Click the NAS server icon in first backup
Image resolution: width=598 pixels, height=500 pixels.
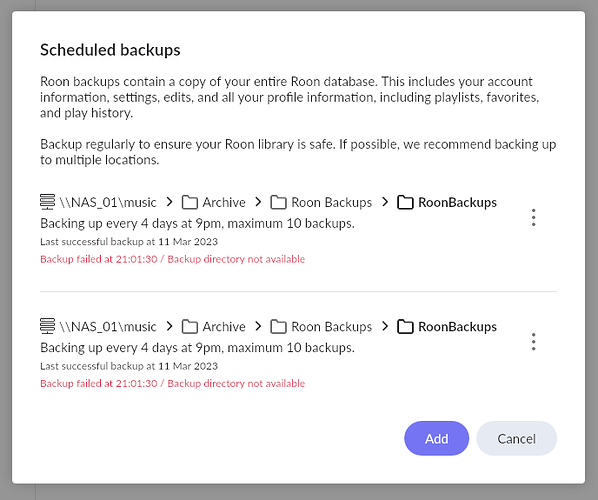point(47,202)
